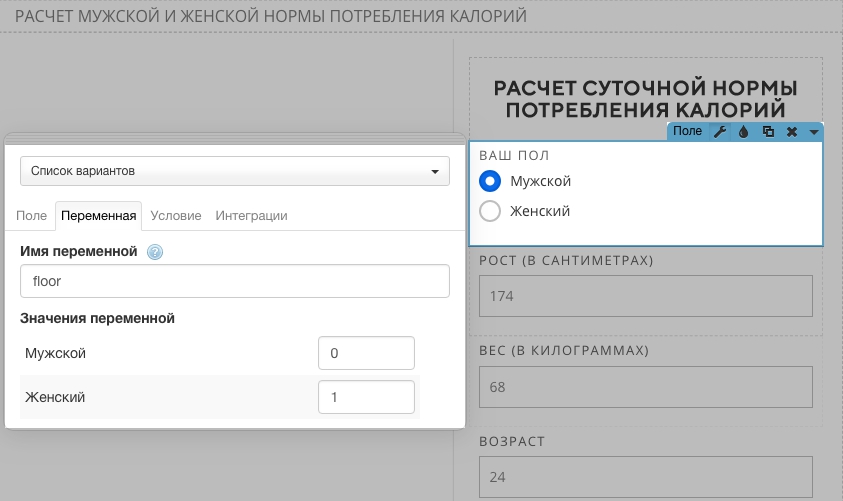Select the Мужской radio button
The image size is (843, 501).
tap(490, 181)
